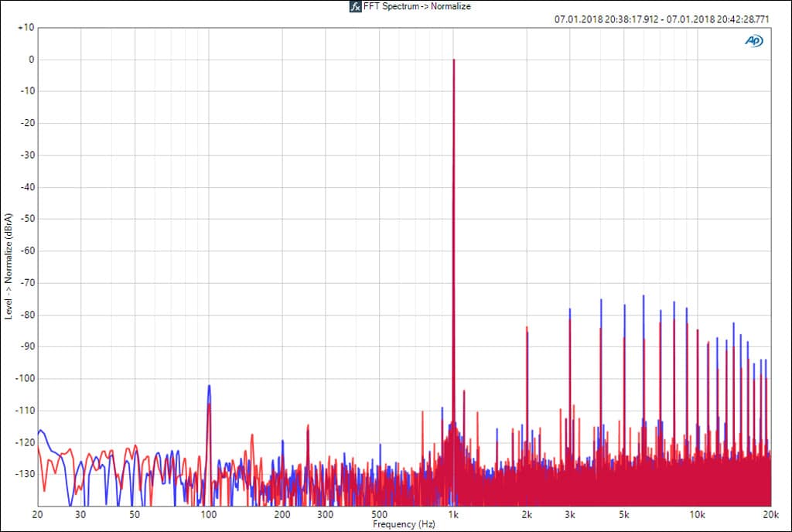Click the 100 tick on the frequency axis
The image size is (792, 532).
[x=208, y=514]
